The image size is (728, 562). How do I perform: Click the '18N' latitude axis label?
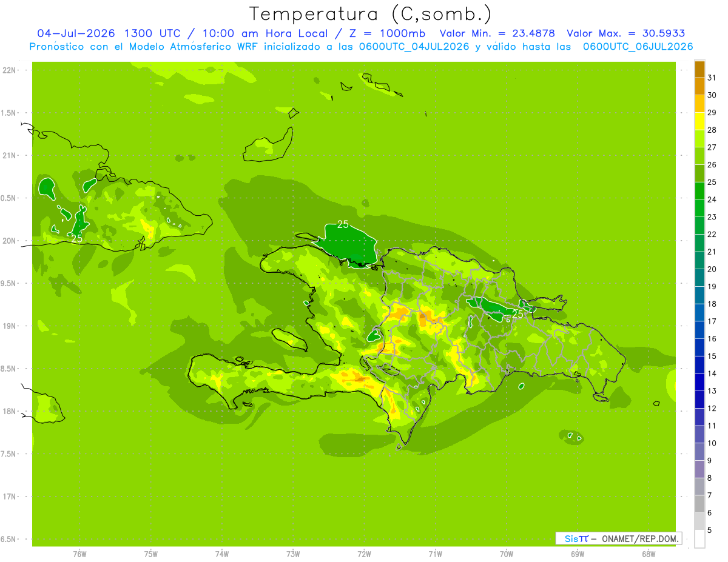(10, 411)
